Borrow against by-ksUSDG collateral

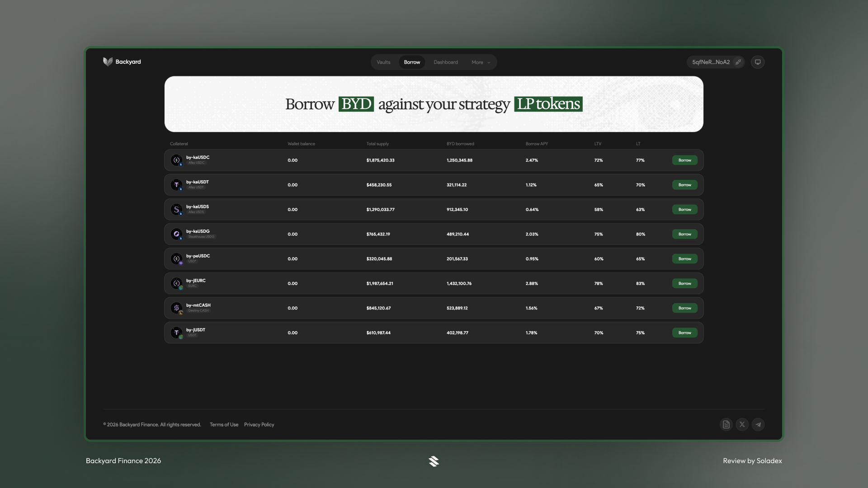coord(684,234)
